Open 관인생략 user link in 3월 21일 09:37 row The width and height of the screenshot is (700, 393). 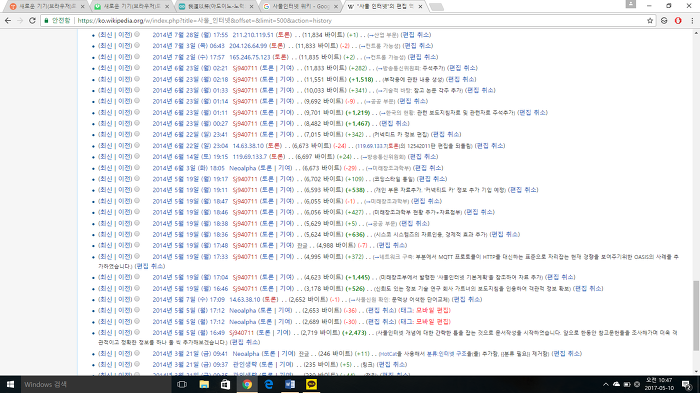245,364
